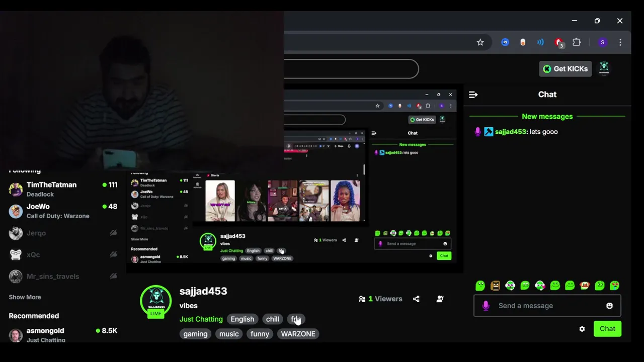The width and height of the screenshot is (644, 362).
Task: Click the Kick search bar
Action: coord(351,69)
